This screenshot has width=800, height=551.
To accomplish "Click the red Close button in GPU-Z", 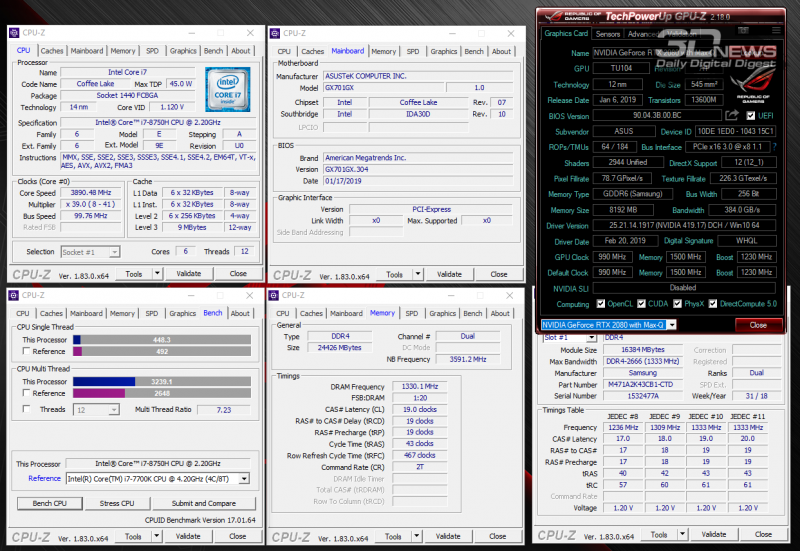I will (x=758, y=325).
